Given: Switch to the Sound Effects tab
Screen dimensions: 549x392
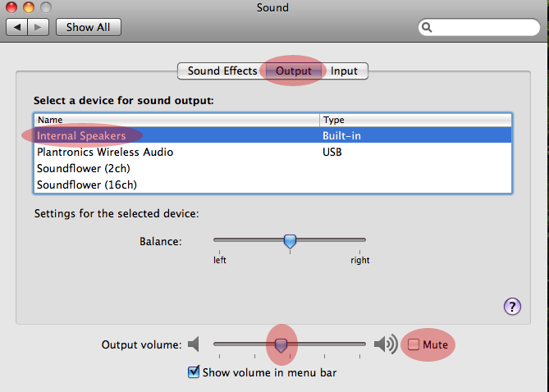Looking at the screenshot, I should (222, 71).
